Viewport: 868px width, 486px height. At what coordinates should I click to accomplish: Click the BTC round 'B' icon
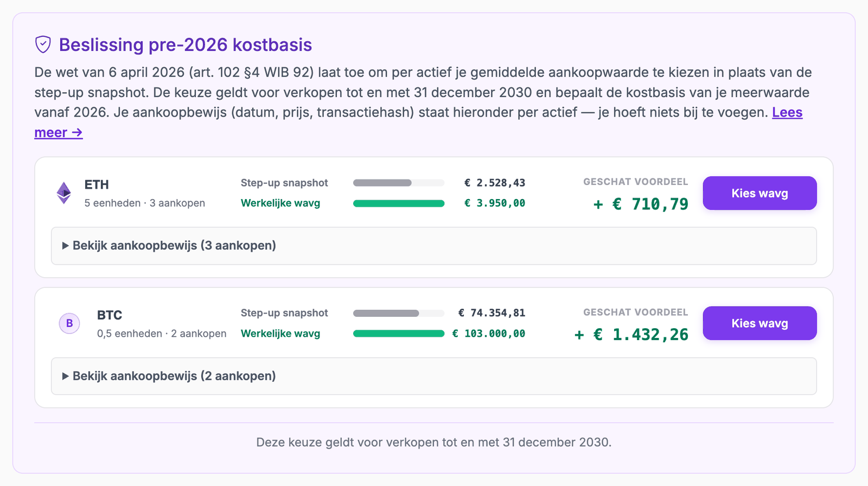coord(69,323)
